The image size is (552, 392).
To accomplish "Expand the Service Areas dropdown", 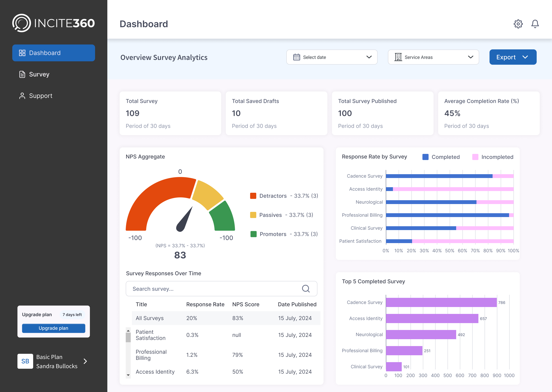I will tap(433, 57).
